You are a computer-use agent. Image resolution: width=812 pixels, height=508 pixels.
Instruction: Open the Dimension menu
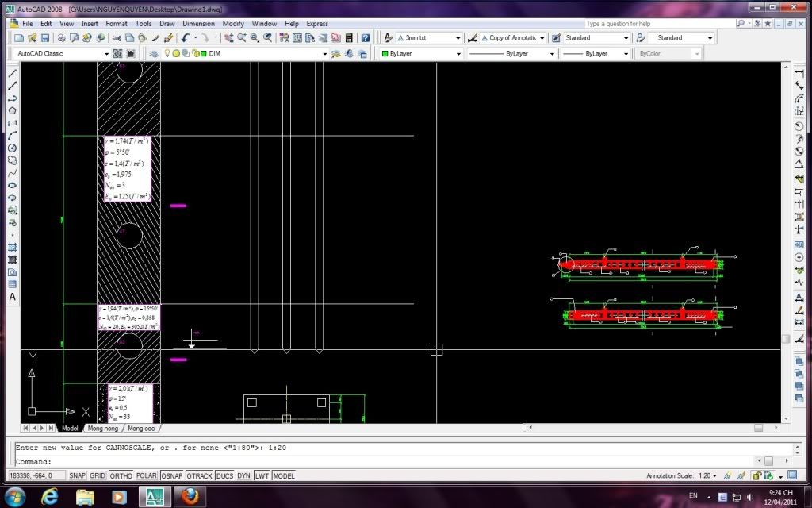(198, 23)
